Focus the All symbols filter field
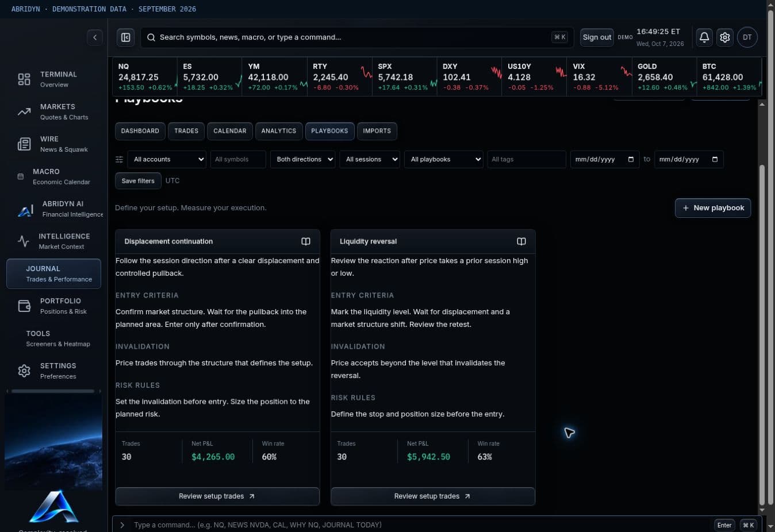This screenshot has width=775, height=532. pyautogui.click(x=238, y=159)
